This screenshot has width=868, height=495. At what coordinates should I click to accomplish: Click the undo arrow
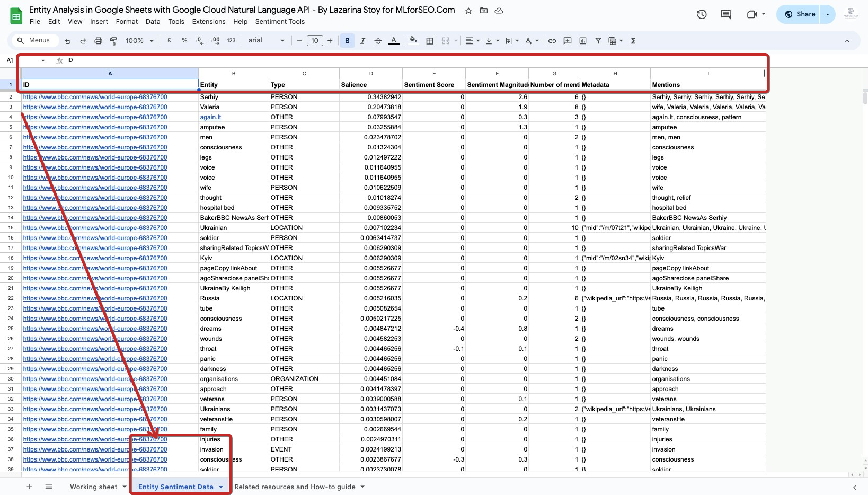pos(67,41)
